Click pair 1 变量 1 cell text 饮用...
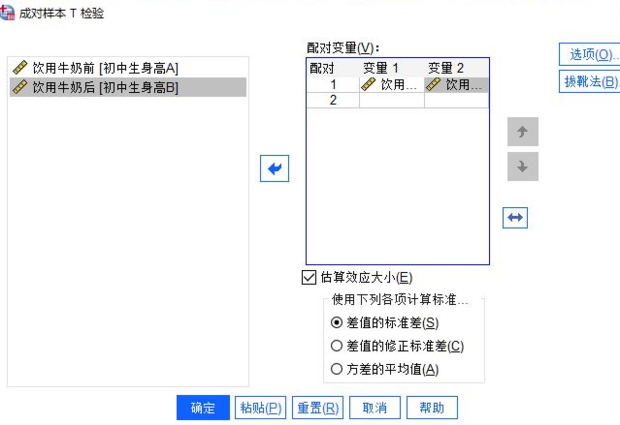Viewport: 620px width, 425px height. [399, 85]
